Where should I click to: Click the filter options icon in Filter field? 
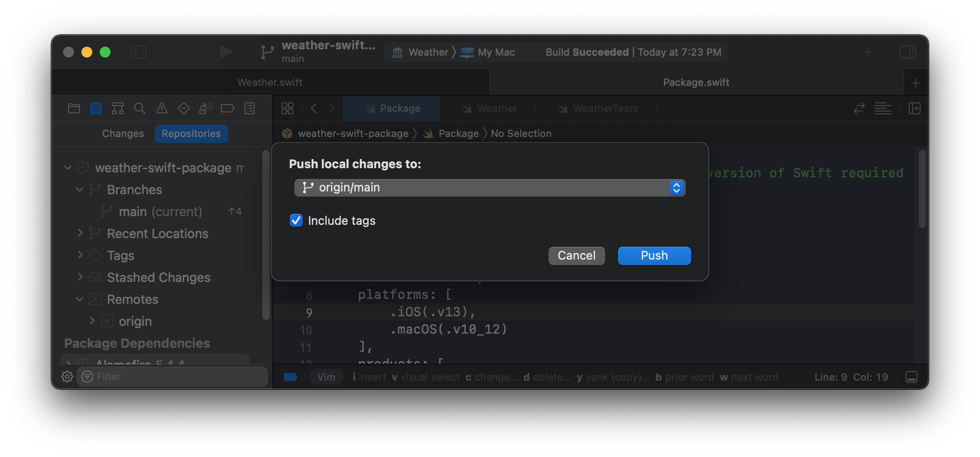pos(87,377)
